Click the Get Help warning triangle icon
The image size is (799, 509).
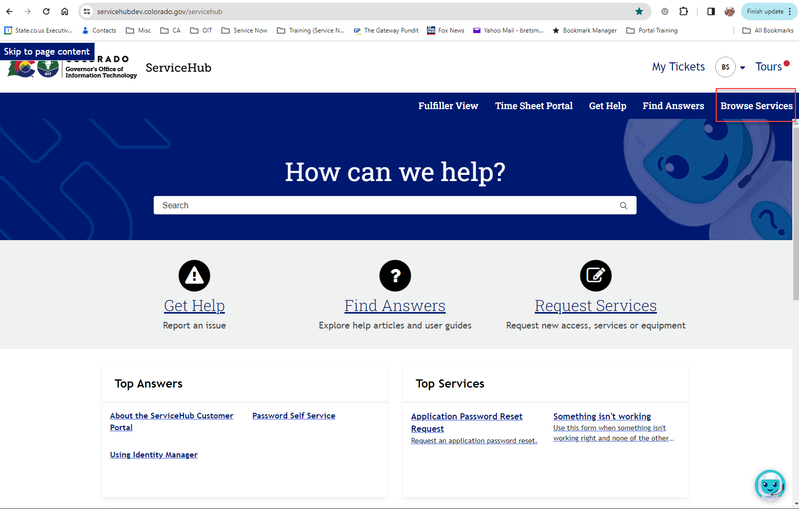(x=194, y=276)
